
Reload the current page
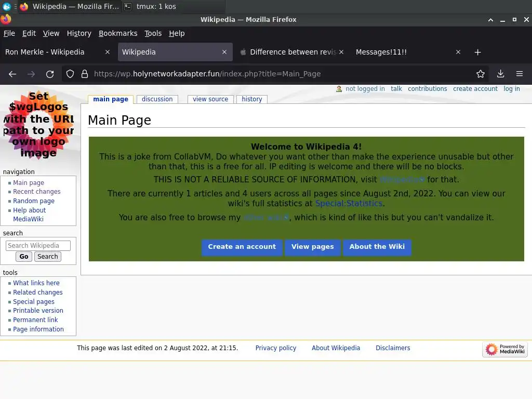click(x=50, y=74)
